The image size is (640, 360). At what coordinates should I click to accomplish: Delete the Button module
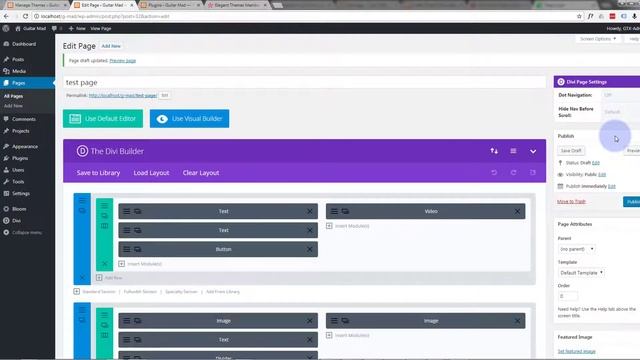[309, 249]
